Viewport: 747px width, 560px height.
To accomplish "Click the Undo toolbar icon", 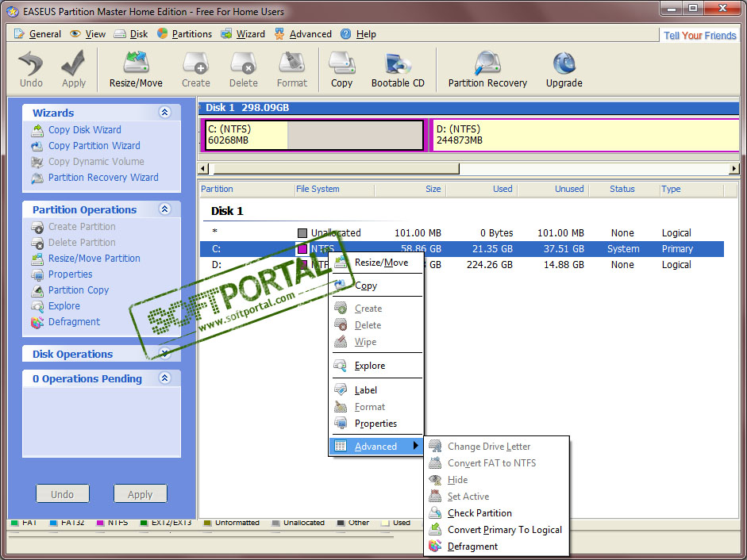I will point(31,69).
